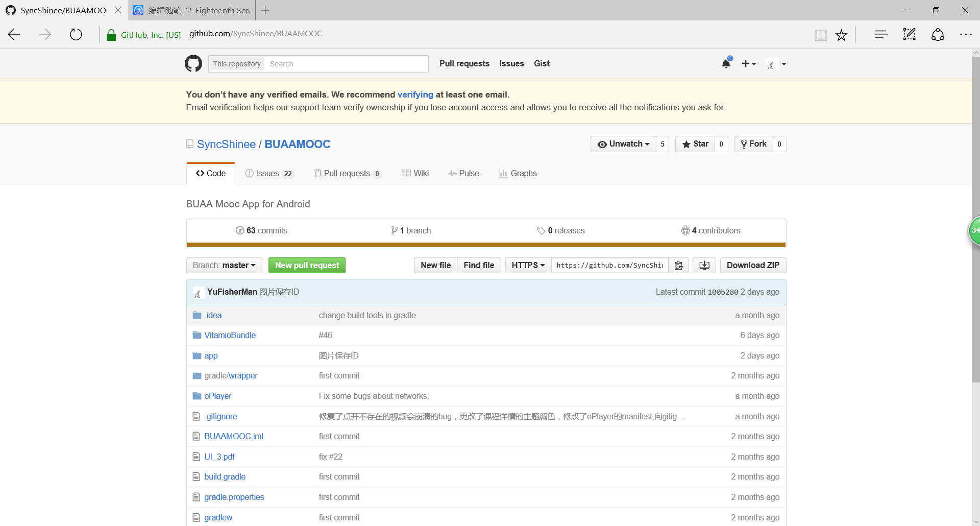Open the browser Hub icon
980x526 pixels.
pyautogui.click(x=881, y=35)
